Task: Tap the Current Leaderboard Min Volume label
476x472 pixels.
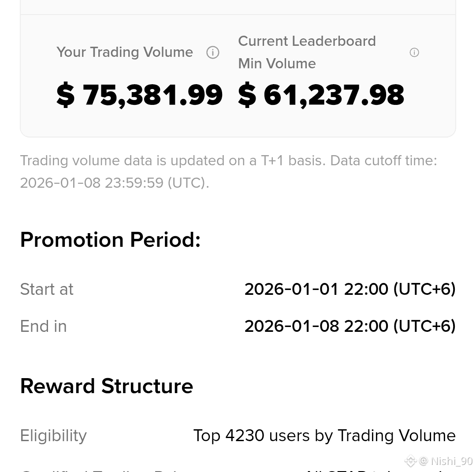Action: [x=307, y=52]
